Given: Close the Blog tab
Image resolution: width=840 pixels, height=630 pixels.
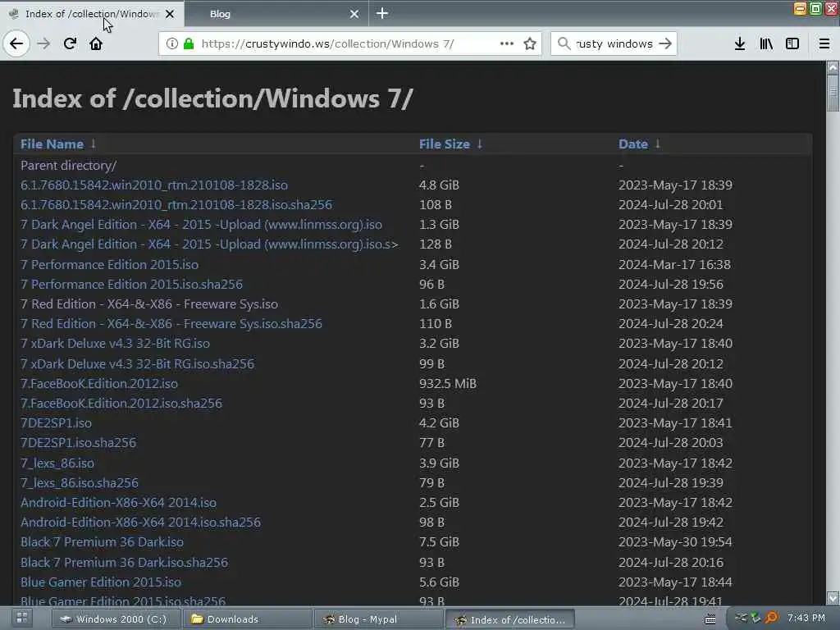Looking at the screenshot, I should [354, 14].
